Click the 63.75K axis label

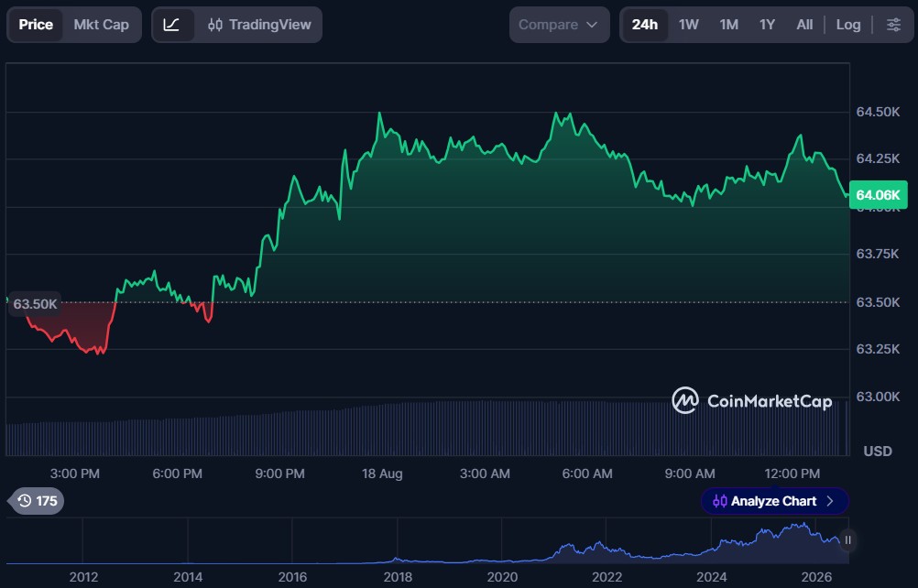click(878, 254)
